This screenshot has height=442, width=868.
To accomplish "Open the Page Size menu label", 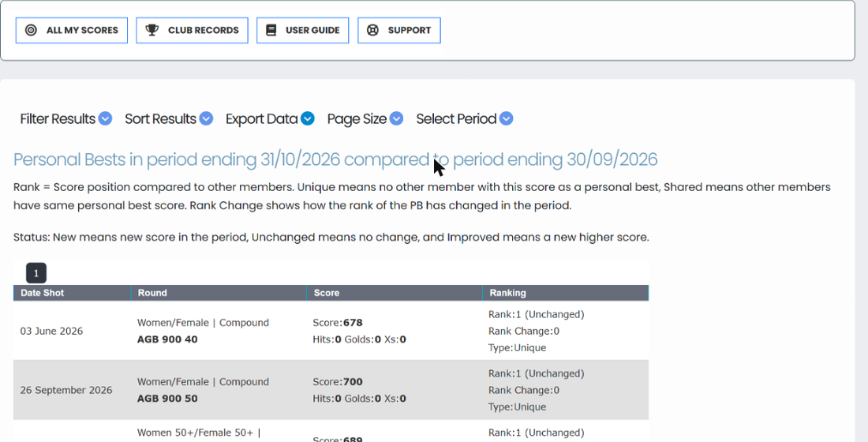I will tap(357, 118).
